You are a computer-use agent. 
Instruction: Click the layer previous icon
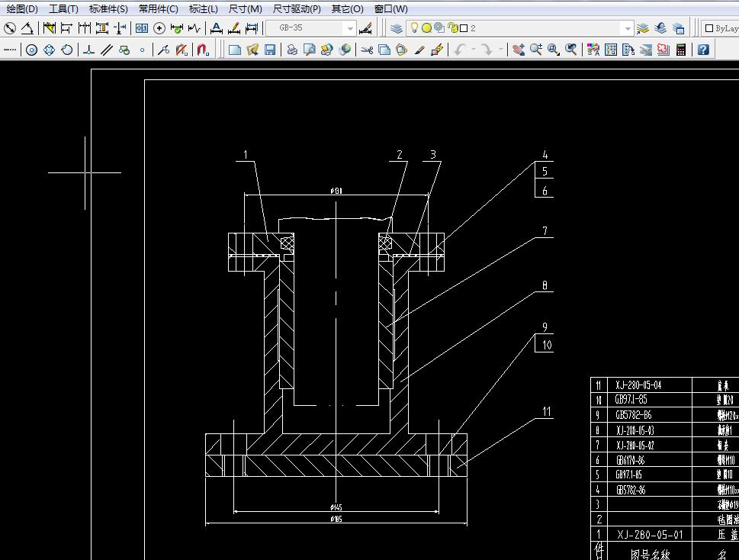[660, 28]
